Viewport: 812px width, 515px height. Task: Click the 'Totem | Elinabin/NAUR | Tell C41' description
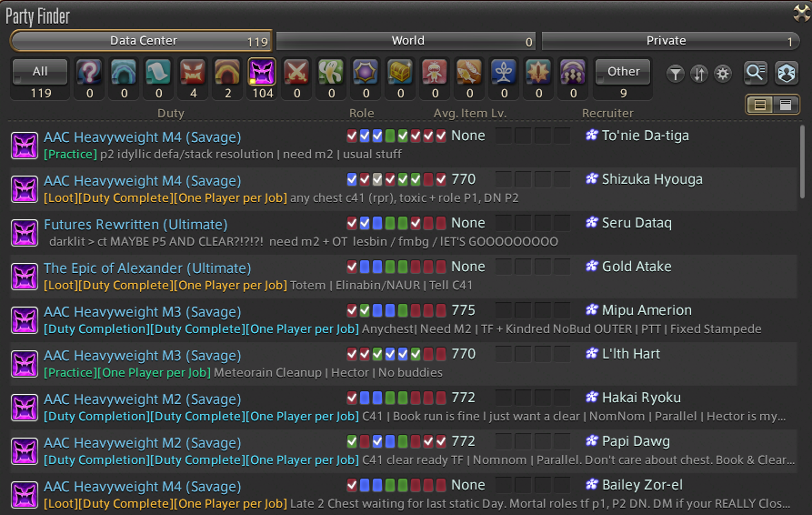tap(381, 285)
